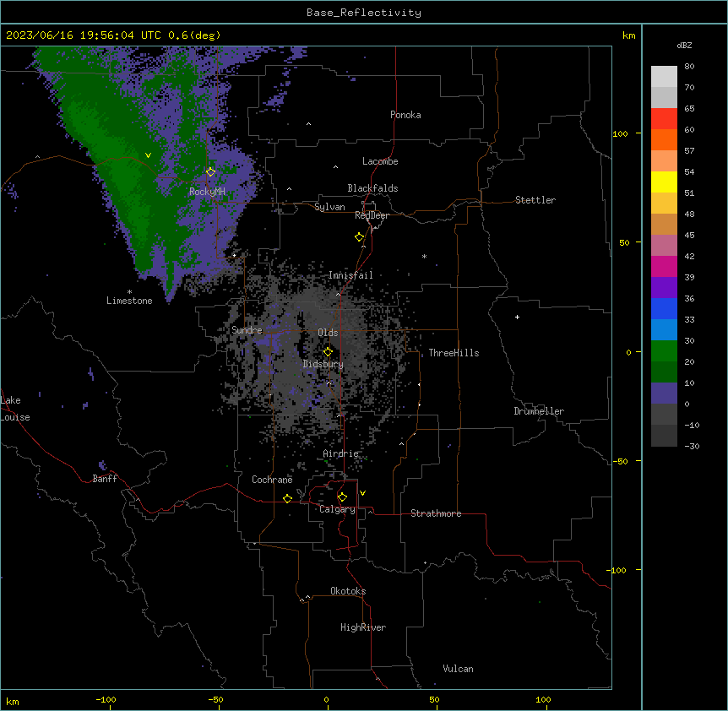The image size is (728, 711).
Task: Click the dBZ legend heading
Action: coord(684,46)
